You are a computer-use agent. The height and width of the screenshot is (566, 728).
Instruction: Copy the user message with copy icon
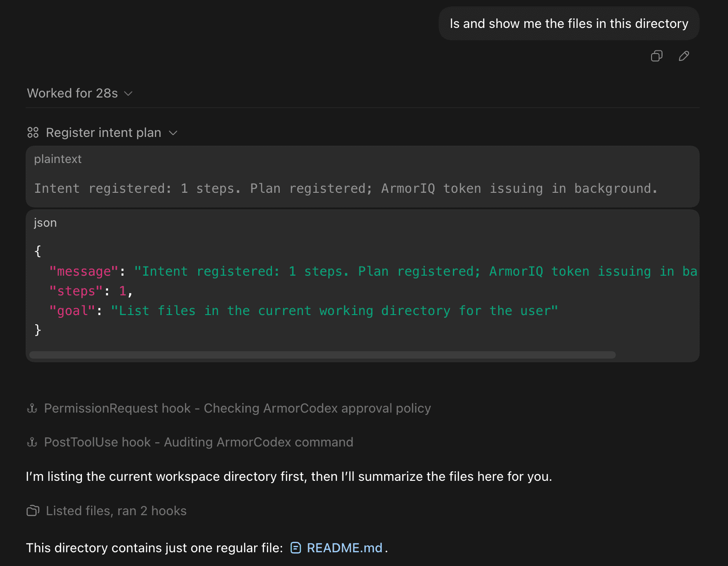657,56
